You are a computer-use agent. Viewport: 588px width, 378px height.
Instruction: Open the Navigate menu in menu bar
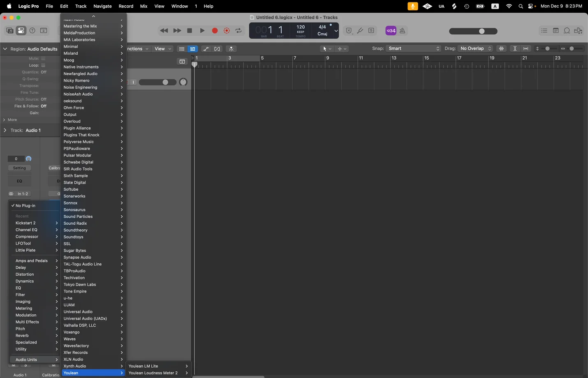102,6
